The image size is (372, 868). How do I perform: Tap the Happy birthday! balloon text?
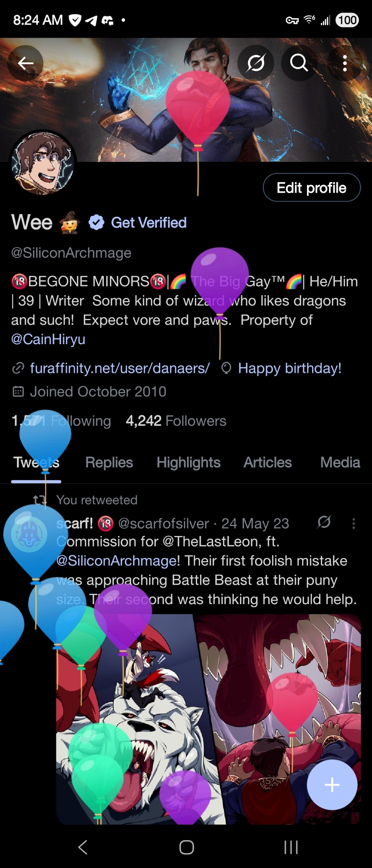pyautogui.click(x=290, y=368)
